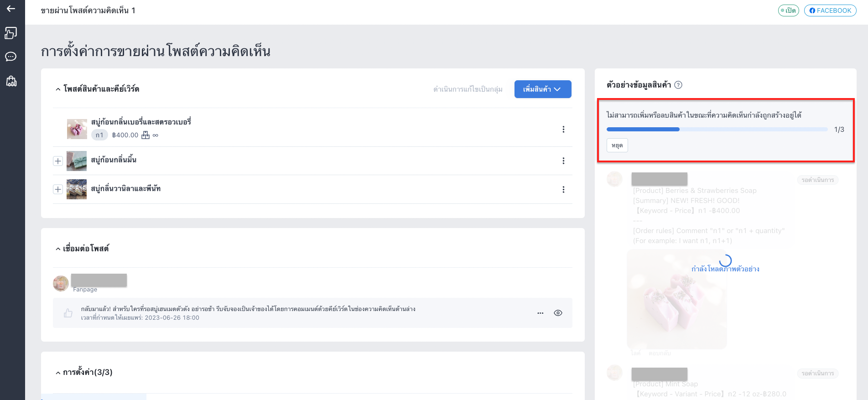Click the product name สบู่กลิ่นวานิลาและพีนัท
The image size is (868, 400).
point(125,188)
